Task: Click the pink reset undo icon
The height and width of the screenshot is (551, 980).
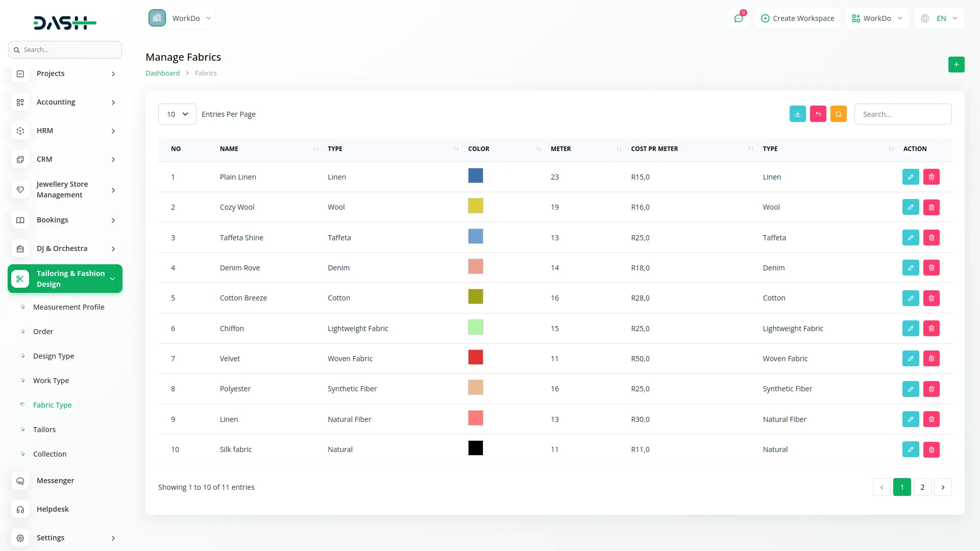Action: 818,114
